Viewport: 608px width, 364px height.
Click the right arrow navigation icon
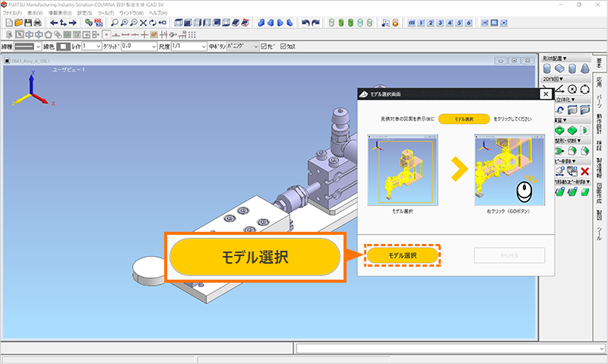click(72, 23)
